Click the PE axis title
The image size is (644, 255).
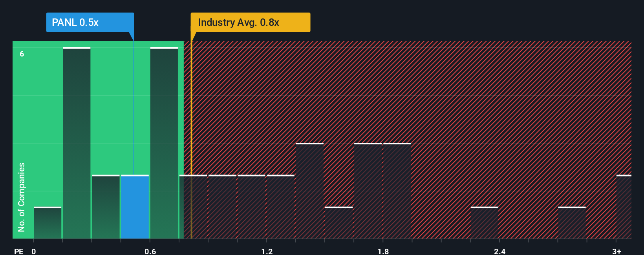[19, 251]
